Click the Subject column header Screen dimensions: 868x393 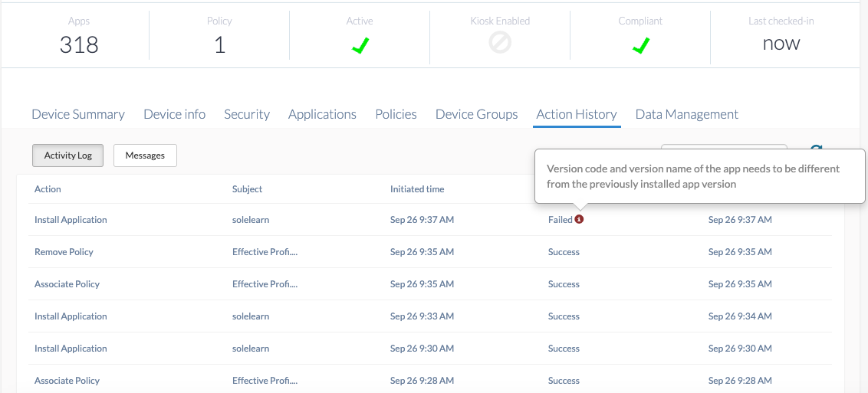tap(247, 189)
